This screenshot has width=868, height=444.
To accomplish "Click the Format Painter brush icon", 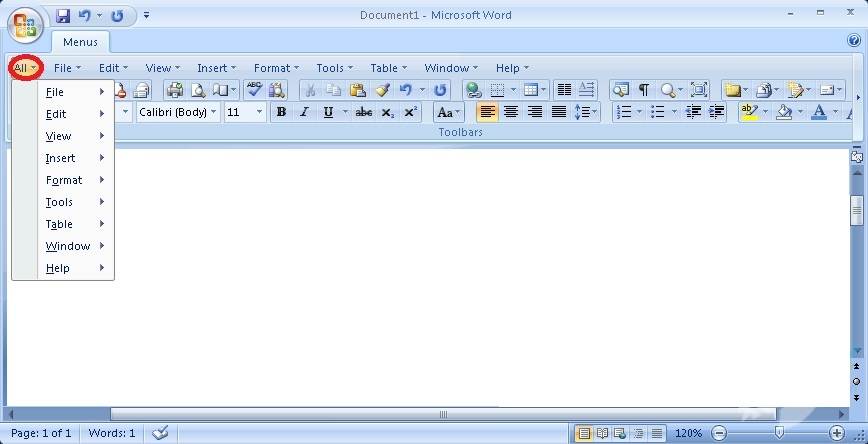I will coord(381,90).
